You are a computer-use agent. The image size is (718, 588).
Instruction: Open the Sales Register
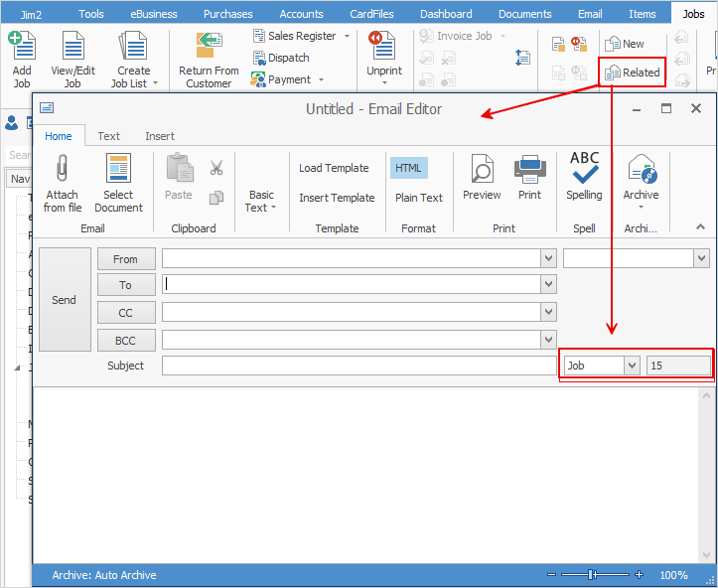[295, 36]
